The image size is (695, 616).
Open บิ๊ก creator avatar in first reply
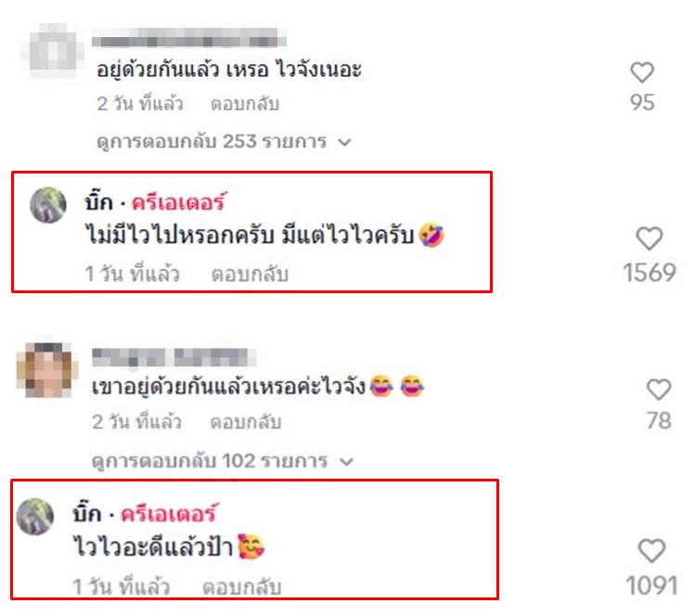48,205
